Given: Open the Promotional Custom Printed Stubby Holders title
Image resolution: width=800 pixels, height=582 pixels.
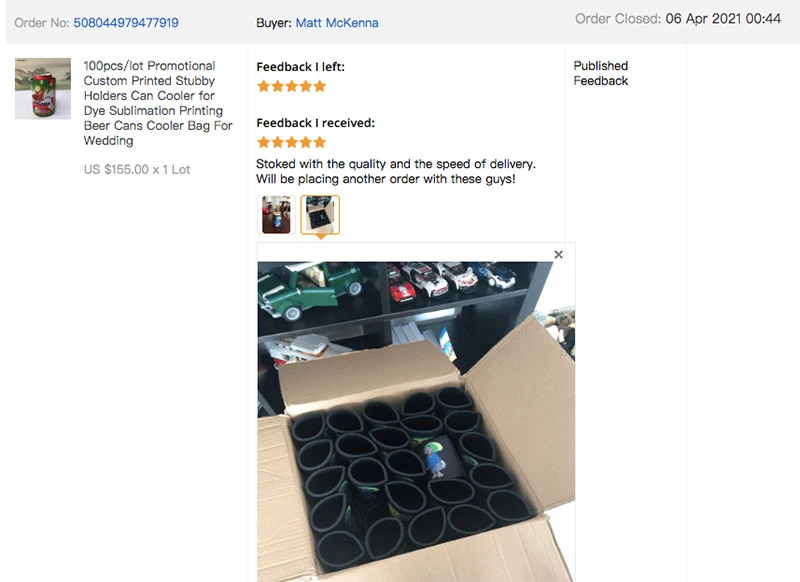Looking at the screenshot, I should [158, 103].
